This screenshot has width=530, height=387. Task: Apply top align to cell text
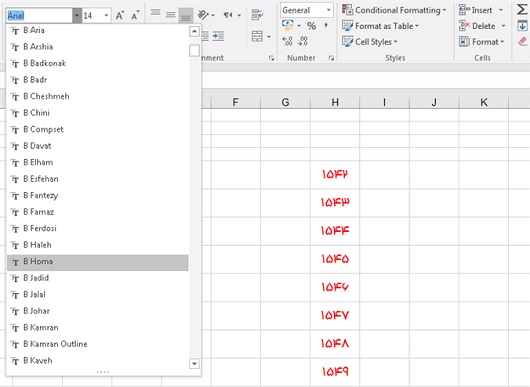[x=155, y=13]
